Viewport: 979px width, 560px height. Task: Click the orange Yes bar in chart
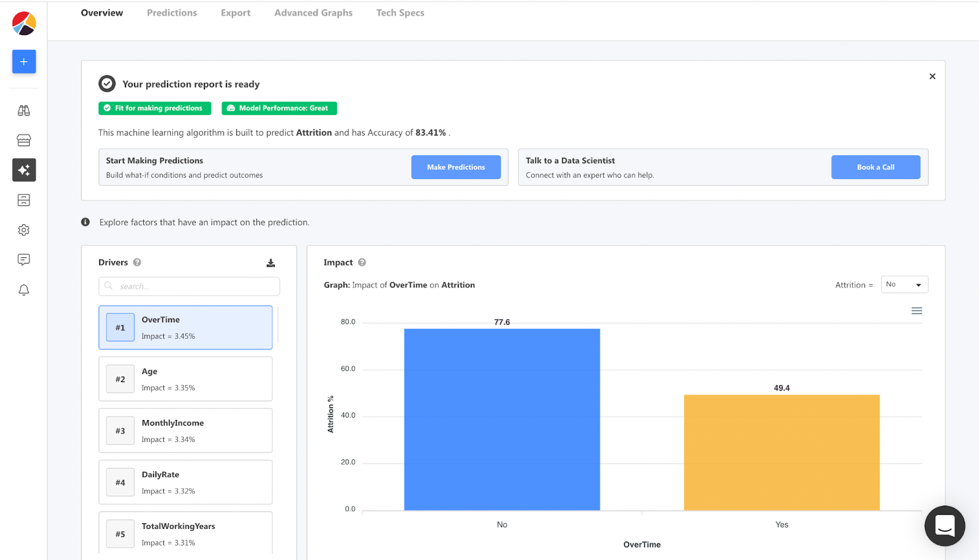tap(781, 452)
